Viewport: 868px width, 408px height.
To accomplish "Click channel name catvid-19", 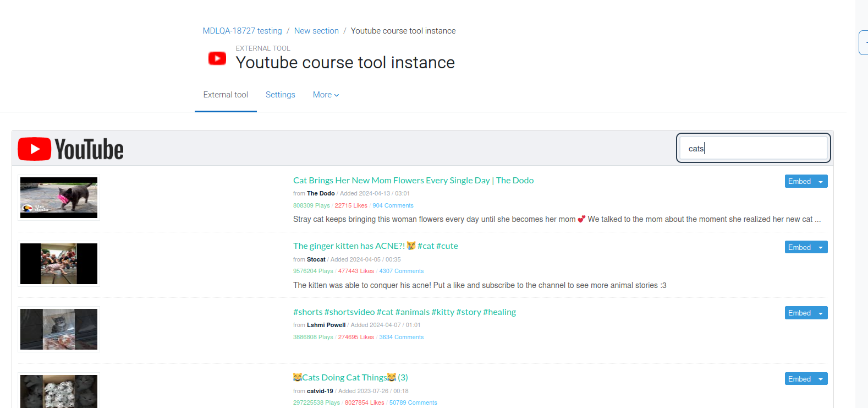I will [320, 391].
